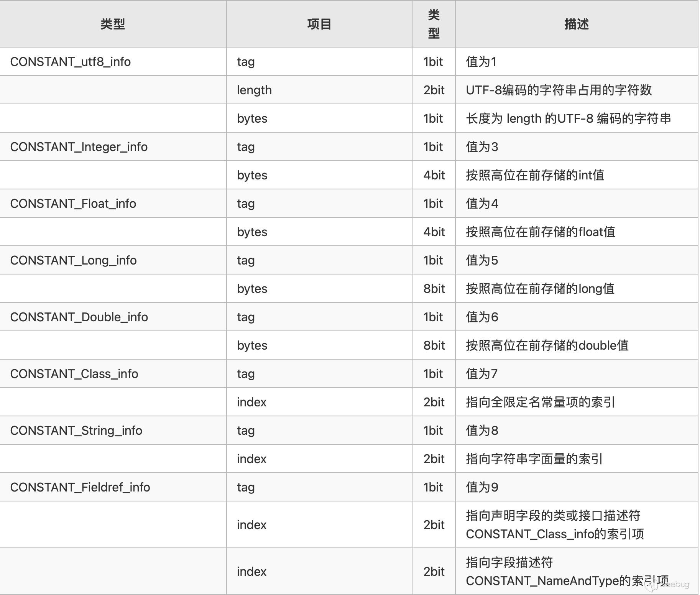The image size is (700, 595).
Task: Select the CONSTANT_Double_info type cell
Action: click(79, 317)
